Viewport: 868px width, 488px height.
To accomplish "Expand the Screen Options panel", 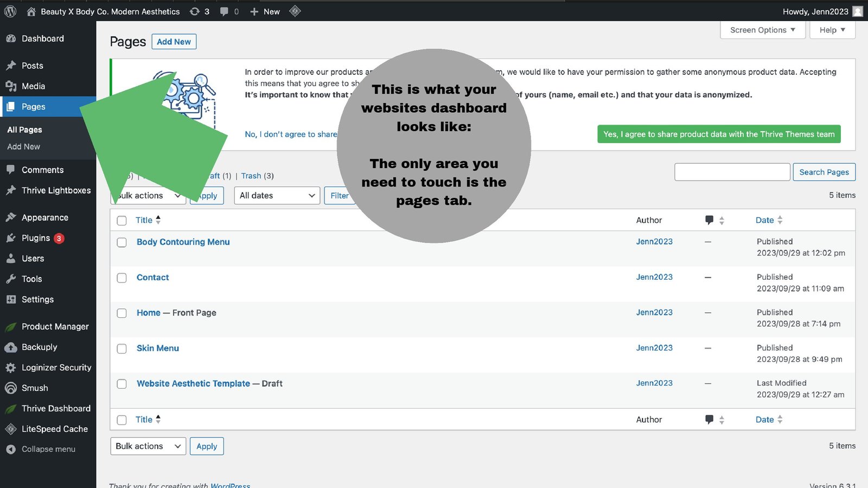I will (762, 30).
